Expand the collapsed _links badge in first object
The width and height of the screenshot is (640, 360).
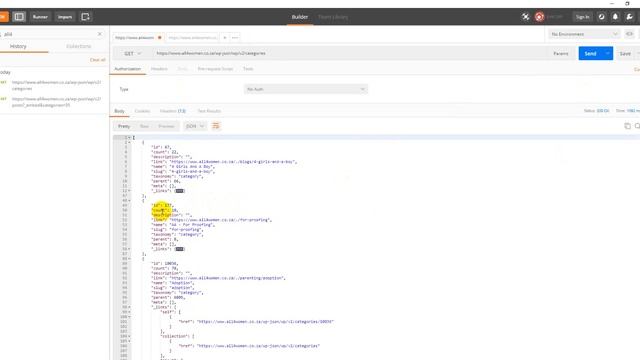click(x=179, y=191)
